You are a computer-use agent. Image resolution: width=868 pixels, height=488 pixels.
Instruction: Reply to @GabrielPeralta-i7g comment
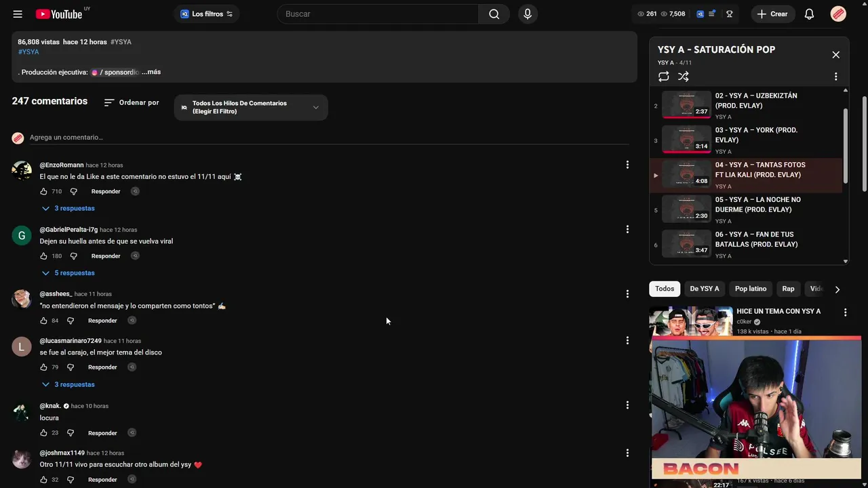pos(106,256)
